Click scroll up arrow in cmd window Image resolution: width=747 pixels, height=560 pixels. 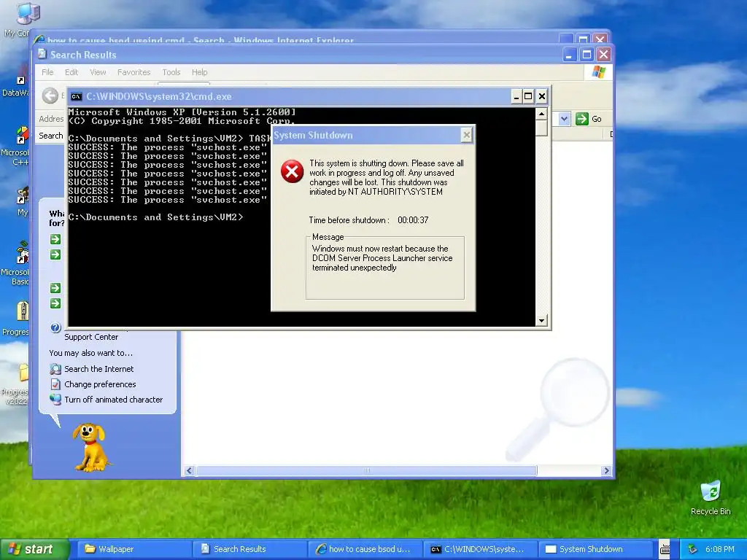coord(541,114)
